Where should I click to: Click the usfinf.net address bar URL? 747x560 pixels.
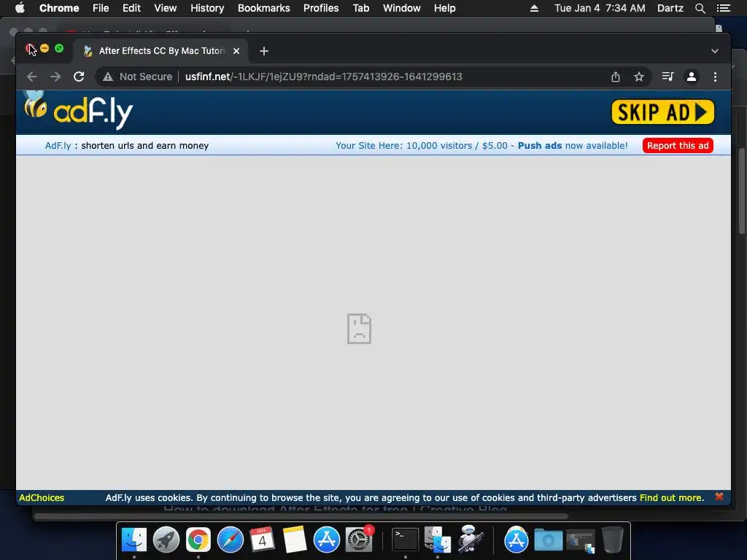(x=323, y=77)
